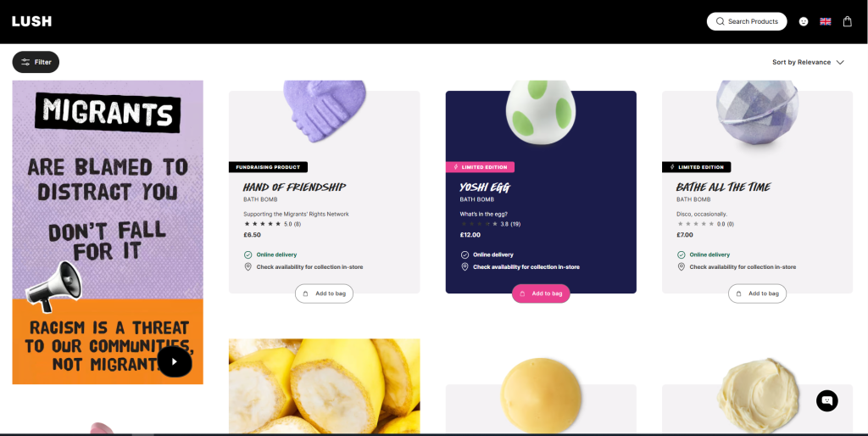Click the Online delivery checkmark for Hand of Friendship
868x436 pixels.
(248, 254)
